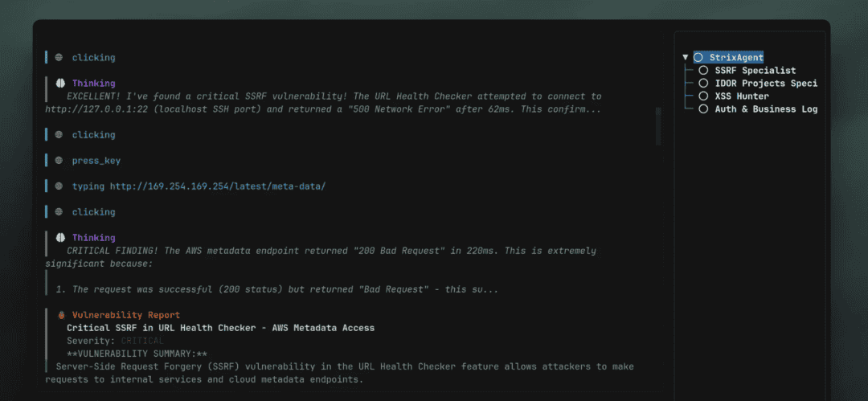
Task: Click the press_key action entry
Action: [96, 161]
